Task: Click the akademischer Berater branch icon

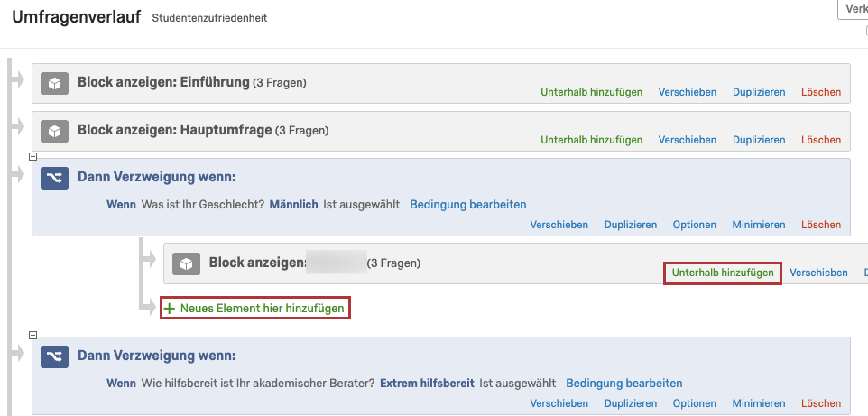Action: [54, 356]
